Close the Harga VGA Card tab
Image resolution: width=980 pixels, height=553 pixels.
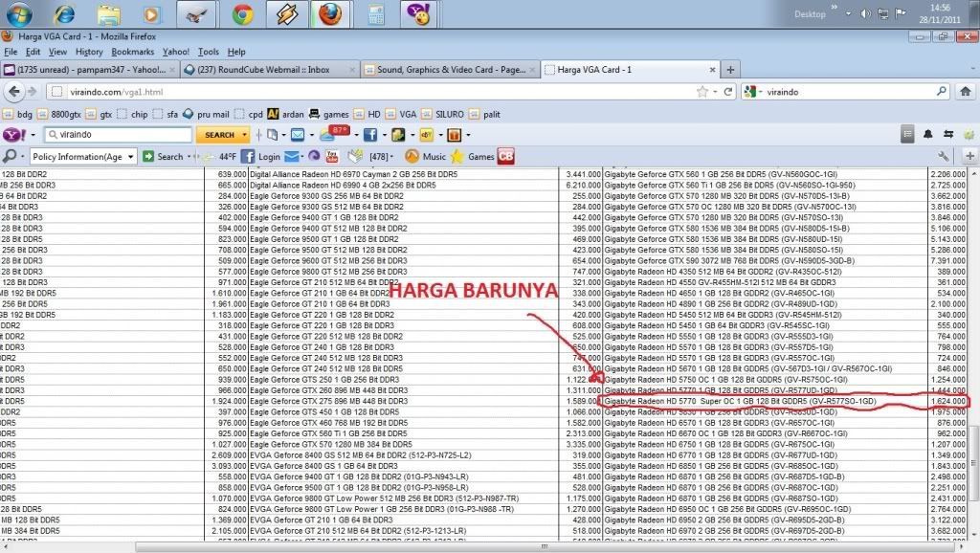(x=712, y=69)
